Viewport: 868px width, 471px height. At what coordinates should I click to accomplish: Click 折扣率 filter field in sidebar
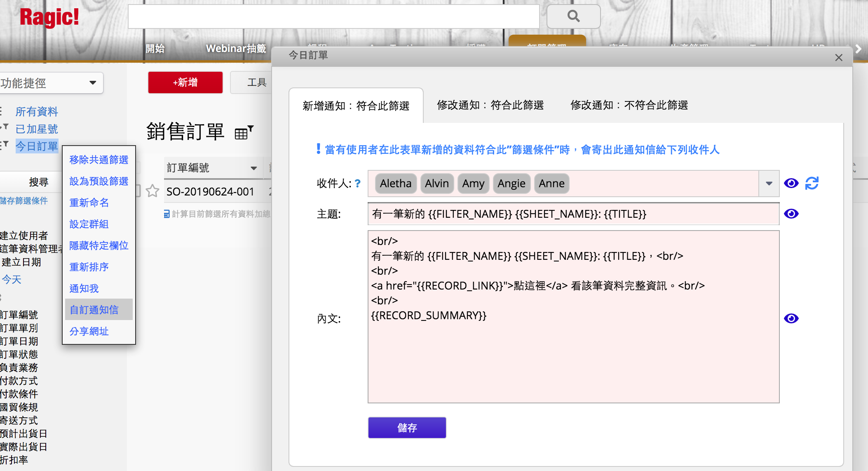pos(14,460)
